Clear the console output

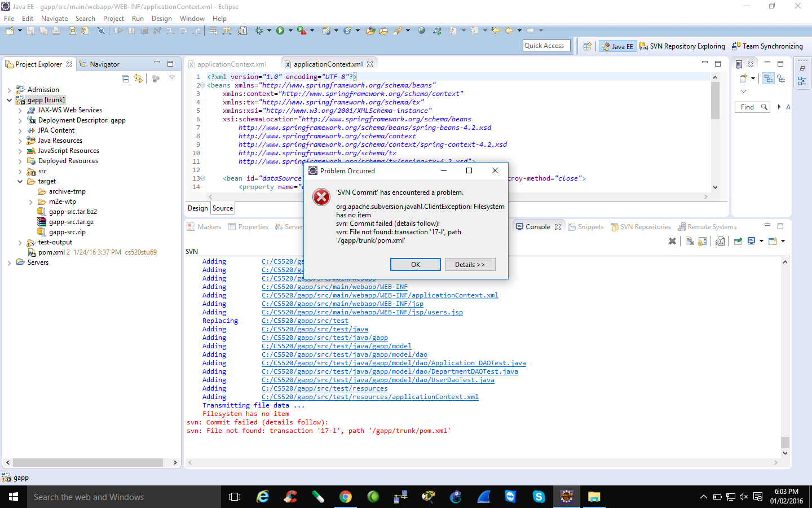690,241
